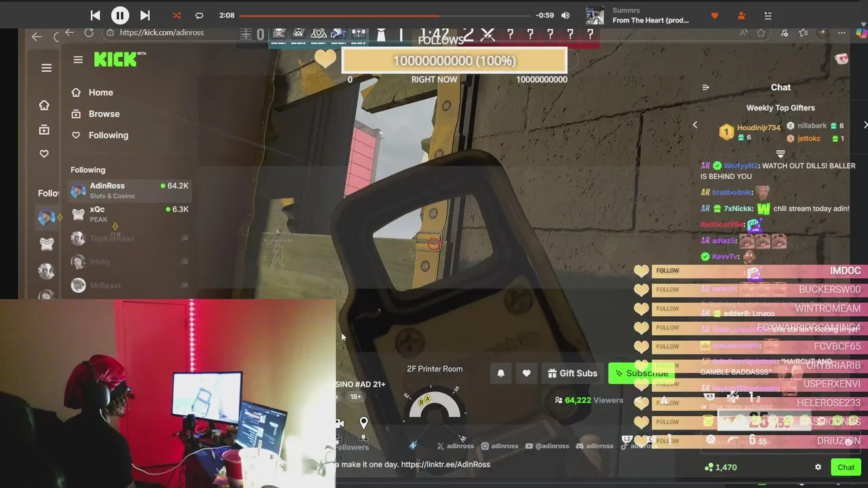Open the YouTube @adinross social link

click(547, 446)
